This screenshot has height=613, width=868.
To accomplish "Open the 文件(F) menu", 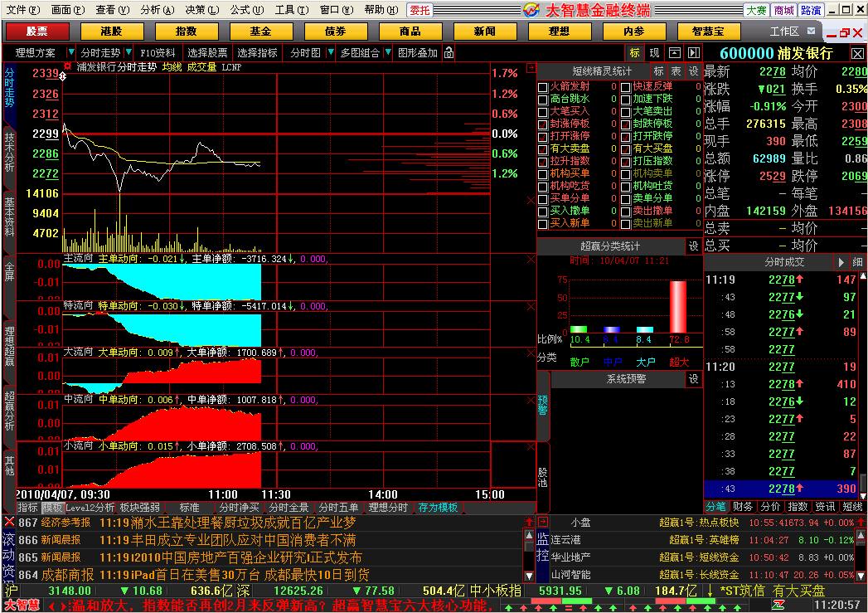I will pyautogui.click(x=22, y=10).
